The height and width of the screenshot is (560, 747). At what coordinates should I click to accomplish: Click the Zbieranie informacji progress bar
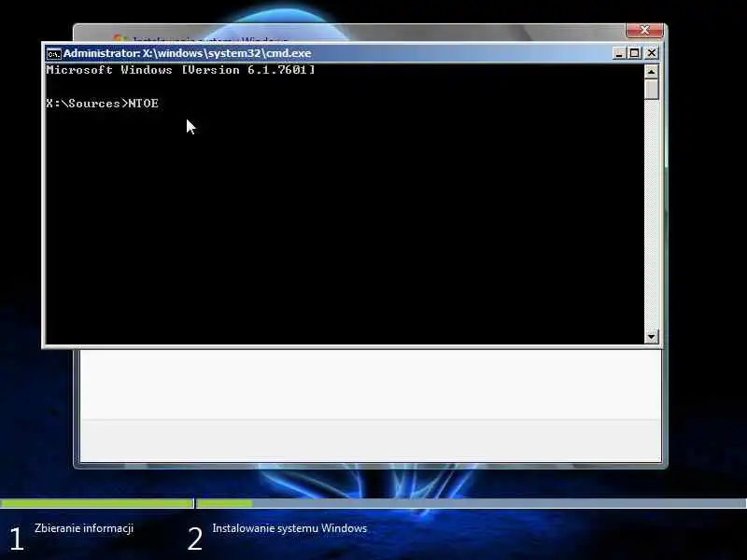97,503
